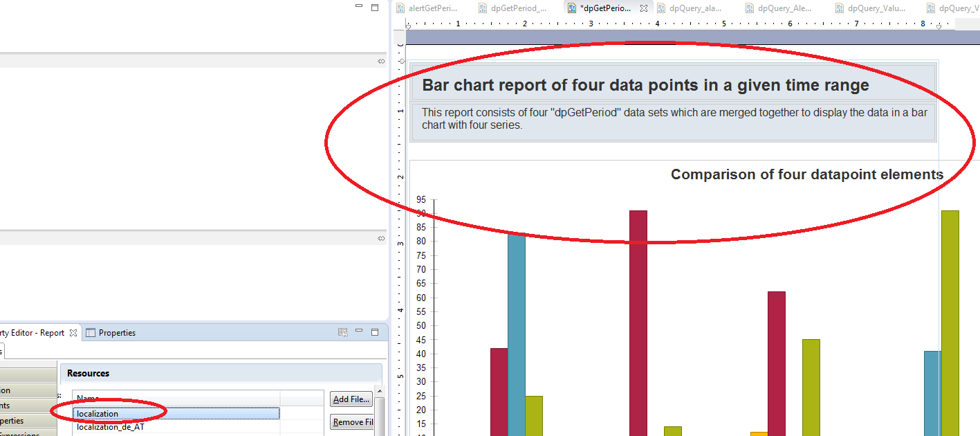Click the Remove File button
This screenshot has height=436, width=980.
353,422
